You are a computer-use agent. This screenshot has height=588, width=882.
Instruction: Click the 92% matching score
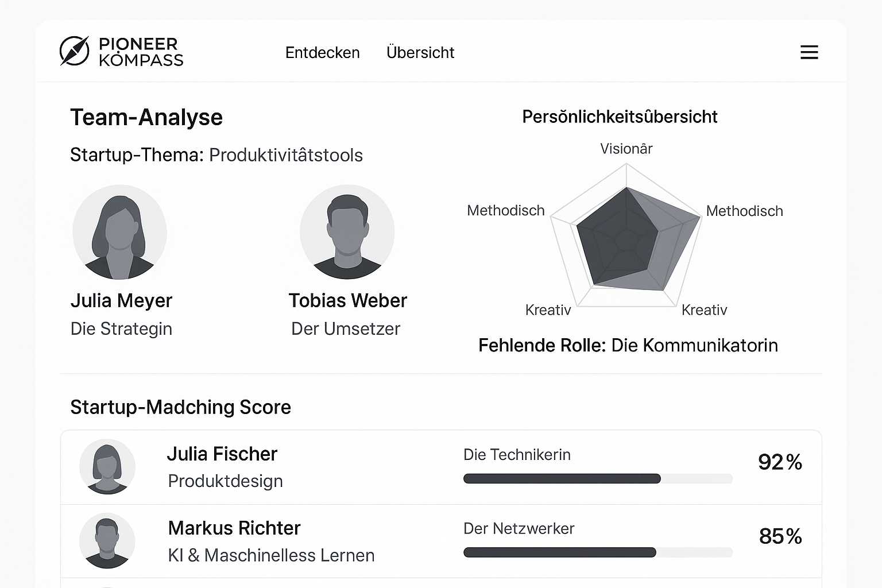point(780,462)
